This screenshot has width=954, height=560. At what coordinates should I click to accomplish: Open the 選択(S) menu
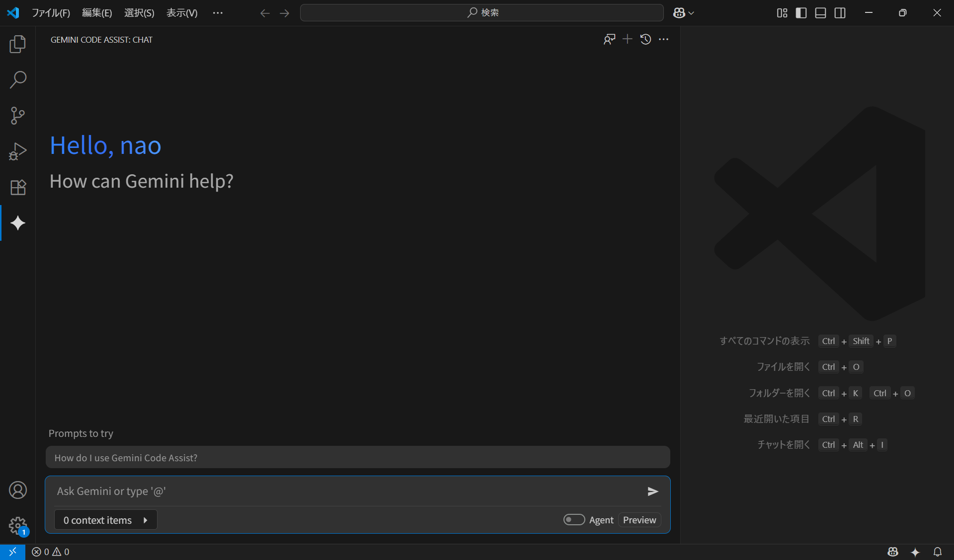point(139,13)
